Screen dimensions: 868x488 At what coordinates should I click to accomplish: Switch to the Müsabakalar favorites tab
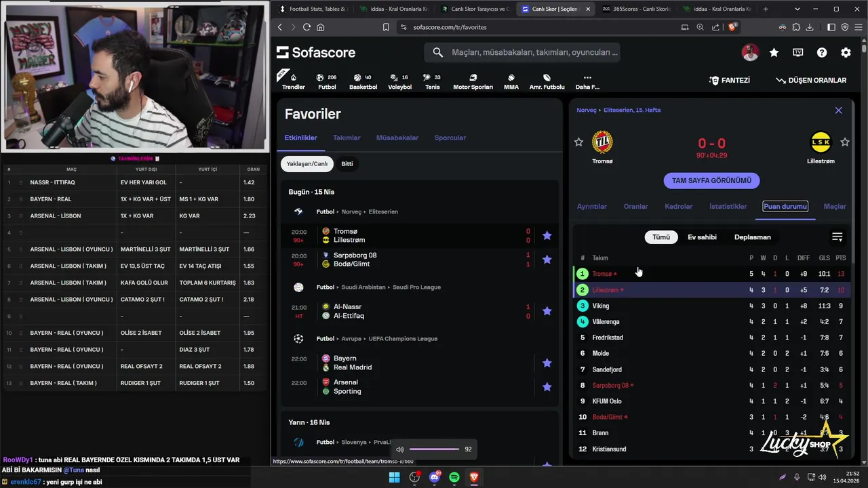397,138
